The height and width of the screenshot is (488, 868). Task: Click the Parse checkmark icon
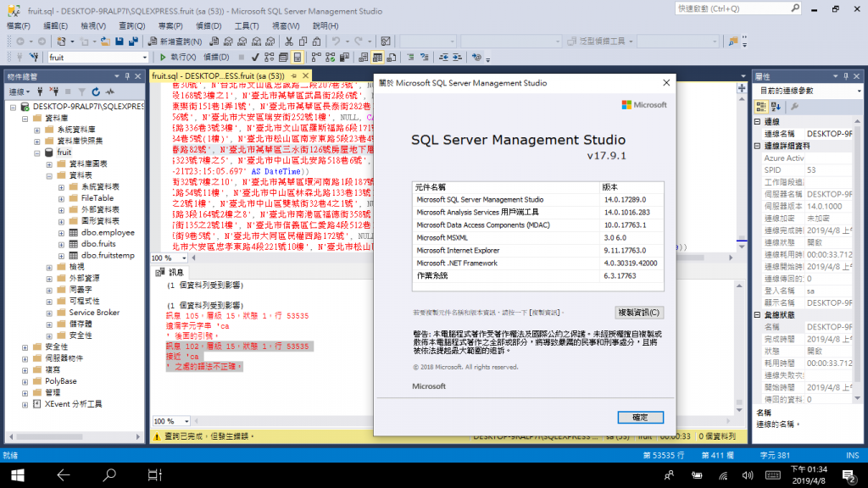point(254,57)
